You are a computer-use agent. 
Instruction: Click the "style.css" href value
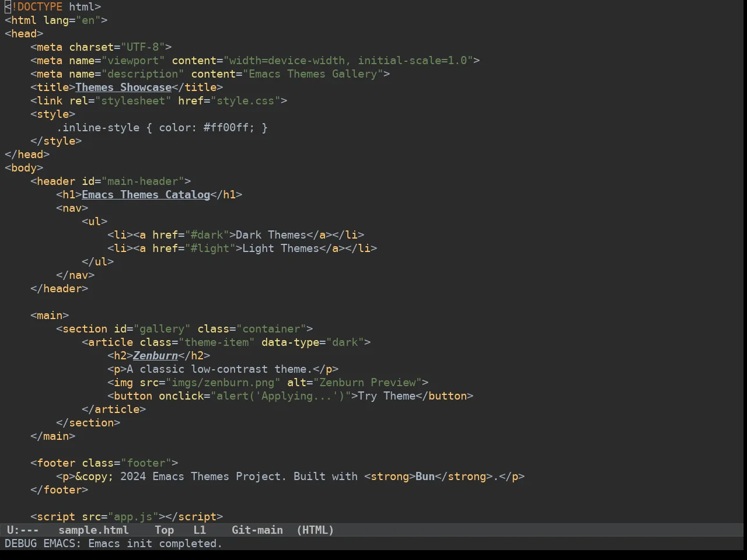tap(245, 101)
